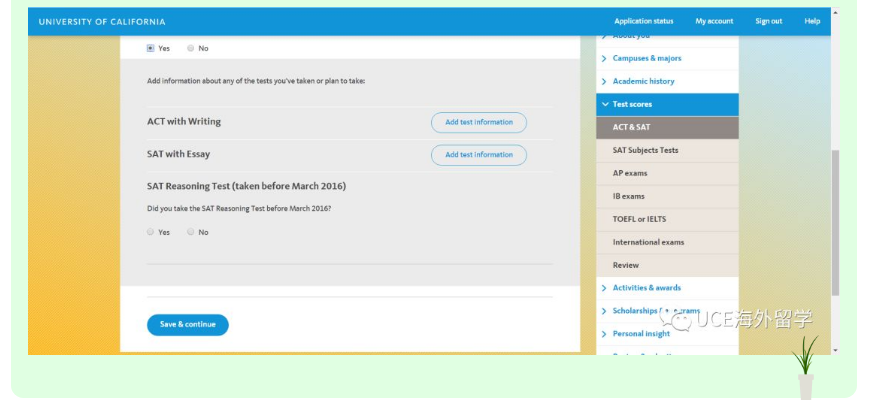Image resolution: width=872 pixels, height=409 pixels.
Task: Open Application status in top bar
Action: click(643, 21)
